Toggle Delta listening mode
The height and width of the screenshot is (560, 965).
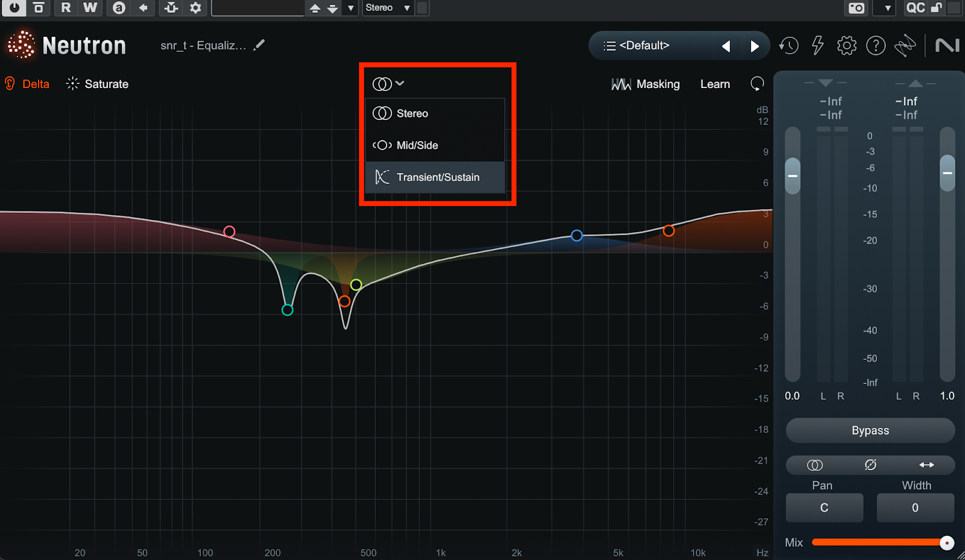[28, 84]
